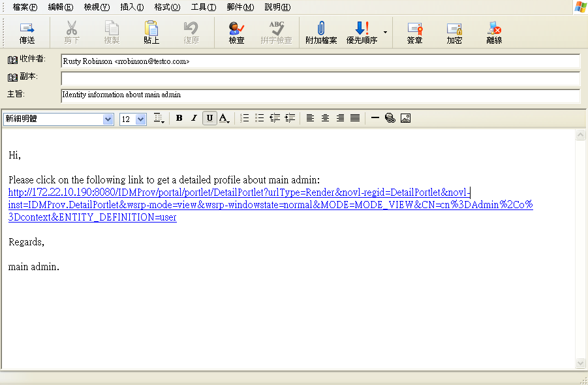Align text left
Viewport: 588px width, 385px height.
click(x=310, y=118)
